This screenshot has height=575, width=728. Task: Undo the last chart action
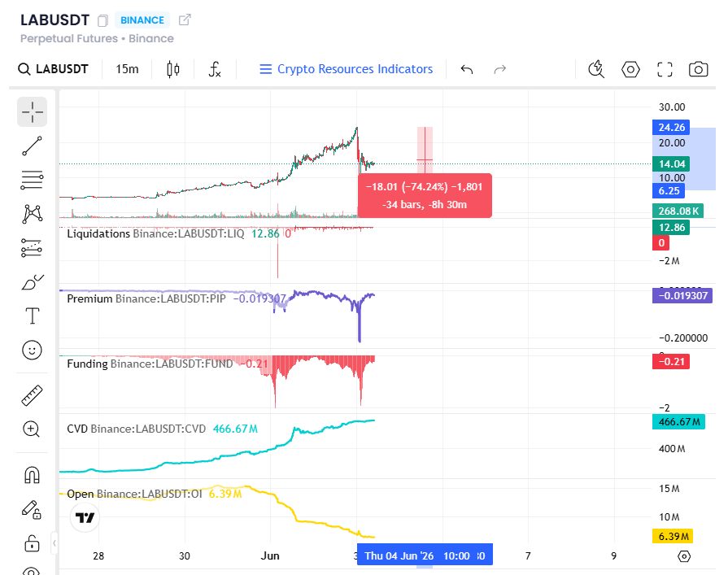[467, 69]
